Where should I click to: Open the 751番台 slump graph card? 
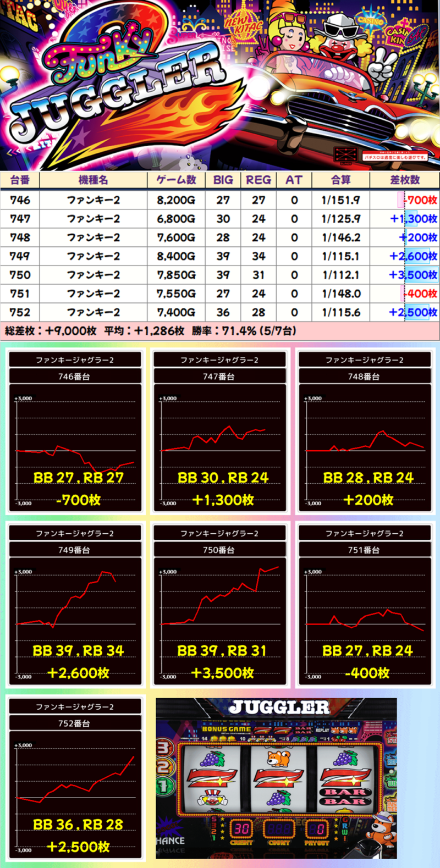point(365,605)
